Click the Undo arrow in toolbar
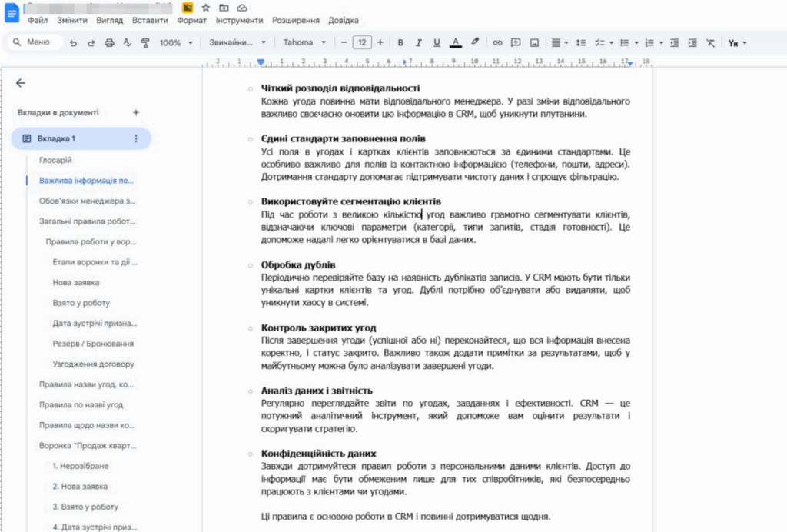787x532 pixels. click(x=73, y=43)
